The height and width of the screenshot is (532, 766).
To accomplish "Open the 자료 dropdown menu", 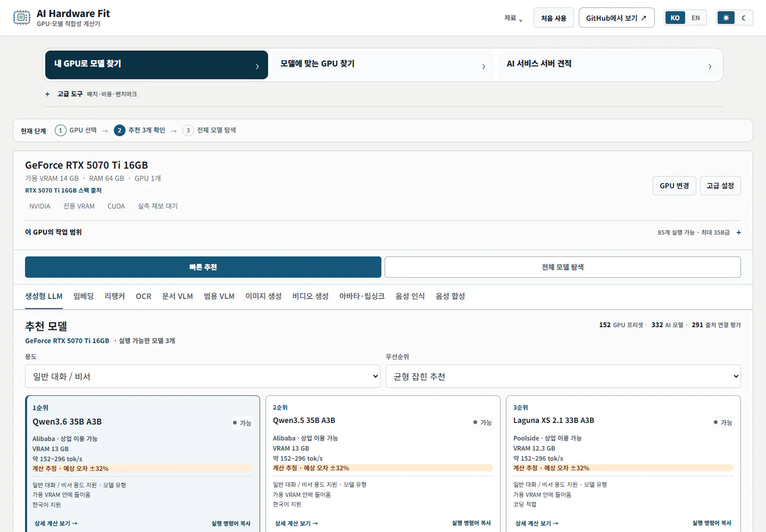I will 513,18.
